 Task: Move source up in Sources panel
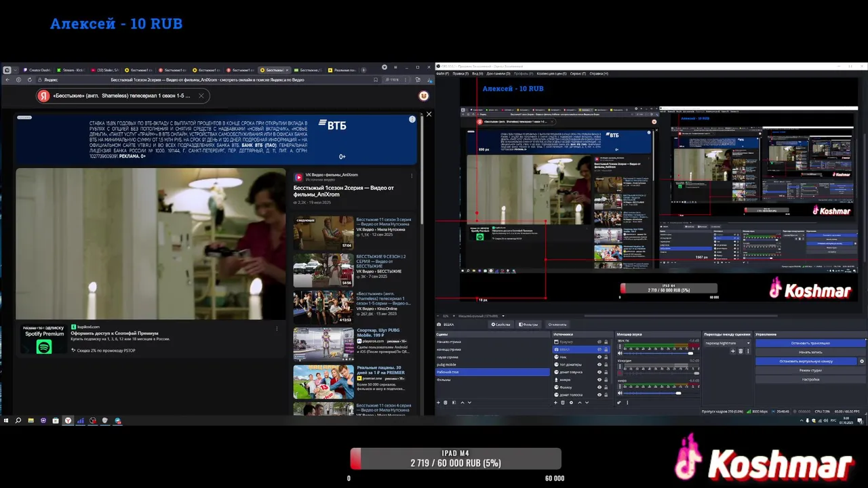580,403
